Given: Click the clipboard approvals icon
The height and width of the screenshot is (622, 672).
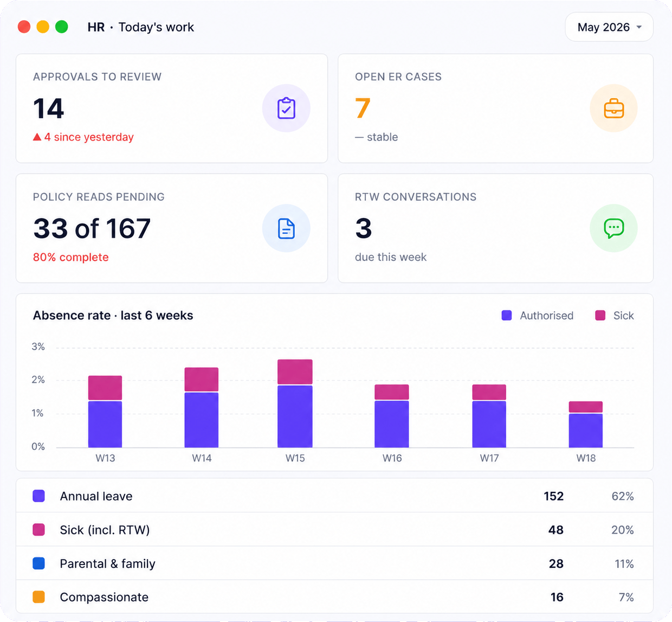Looking at the screenshot, I should 286,108.
